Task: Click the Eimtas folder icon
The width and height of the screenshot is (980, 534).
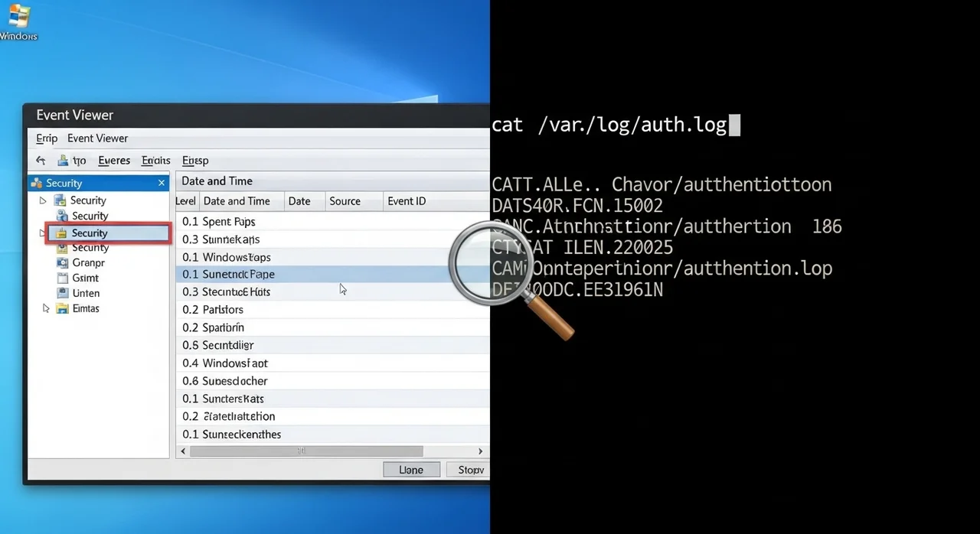Action: 61,308
